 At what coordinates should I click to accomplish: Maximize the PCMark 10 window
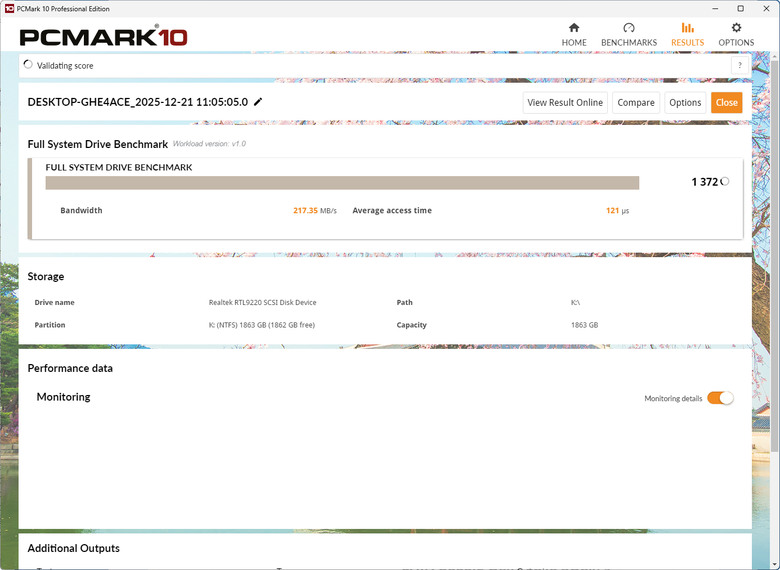coord(740,8)
